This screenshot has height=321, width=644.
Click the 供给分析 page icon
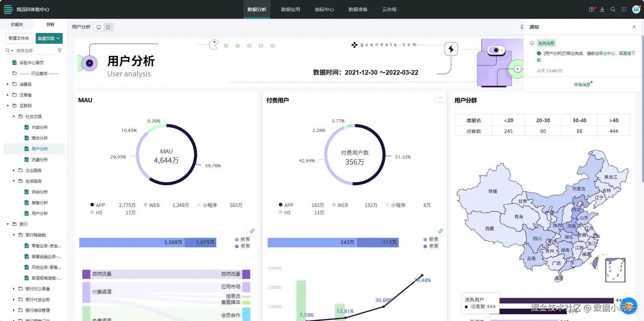click(x=27, y=192)
